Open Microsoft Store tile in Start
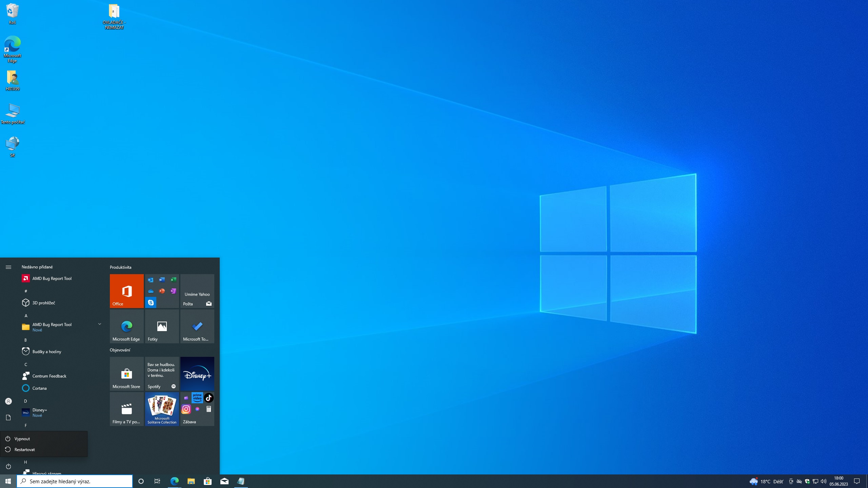868x488 pixels. (x=126, y=373)
